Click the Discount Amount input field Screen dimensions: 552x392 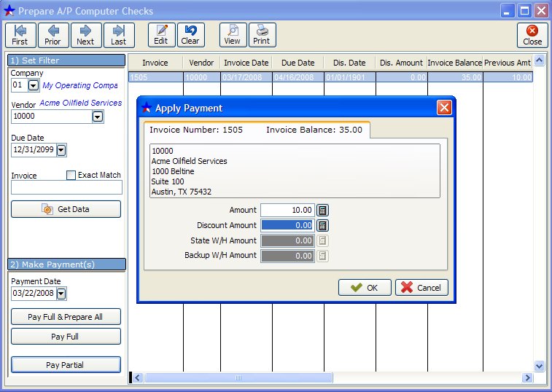coord(287,226)
